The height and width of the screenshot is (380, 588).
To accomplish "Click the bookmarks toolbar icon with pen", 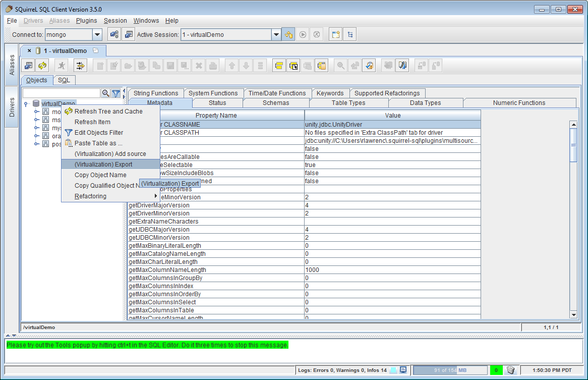I will [x=402, y=65].
